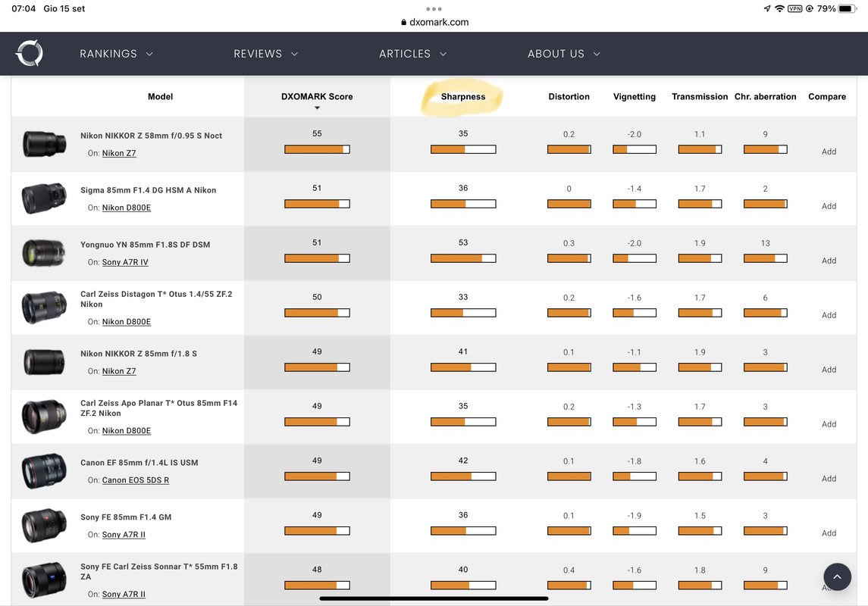Image resolution: width=868 pixels, height=606 pixels.
Task: Sort by the Model column header
Action: pos(160,96)
